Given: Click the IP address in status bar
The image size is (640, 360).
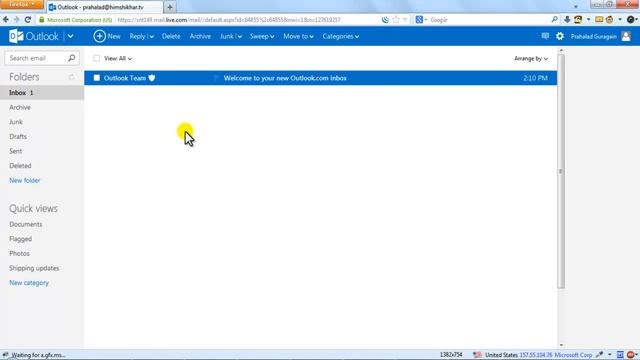Looking at the screenshot, I should [536, 355].
